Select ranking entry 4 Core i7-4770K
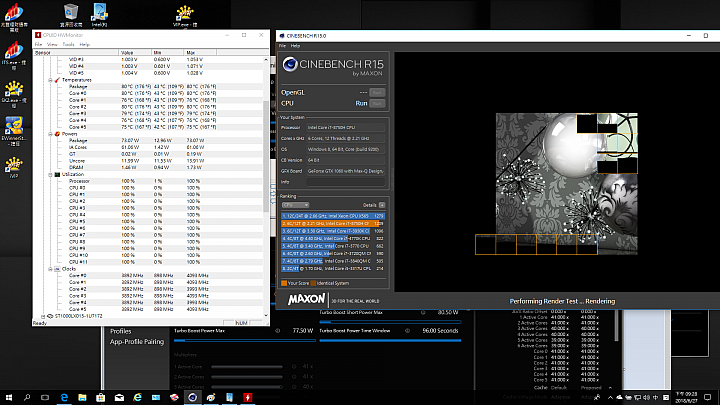Screen dimensions: 720x405 tap(333, 238)
